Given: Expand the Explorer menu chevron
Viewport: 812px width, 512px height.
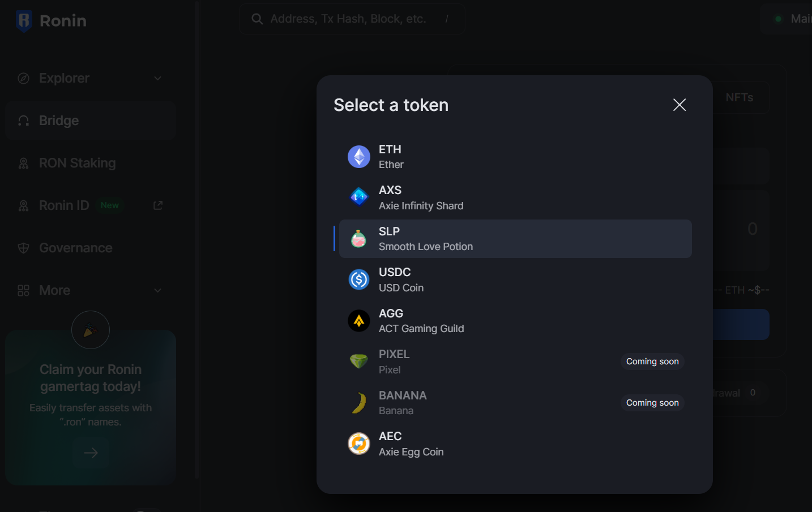Looking at the screenshot, I should (x=158, y=78).
